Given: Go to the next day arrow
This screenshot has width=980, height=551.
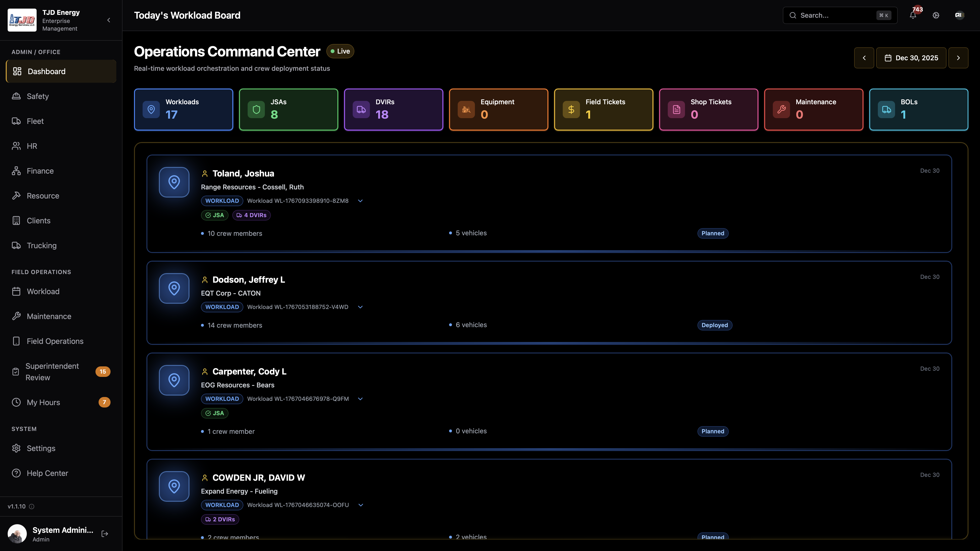Looking at the screenshot, I should tap(958, 58).
